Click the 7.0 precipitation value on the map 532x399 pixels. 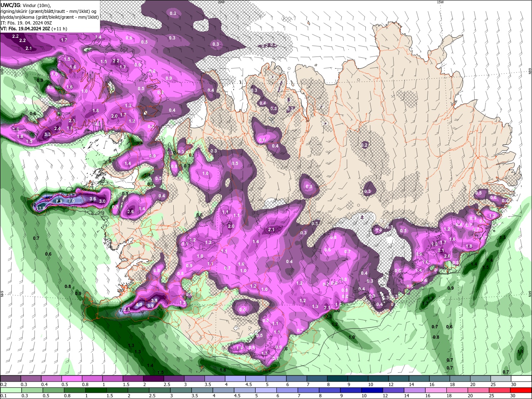click(x=71, y=201)
